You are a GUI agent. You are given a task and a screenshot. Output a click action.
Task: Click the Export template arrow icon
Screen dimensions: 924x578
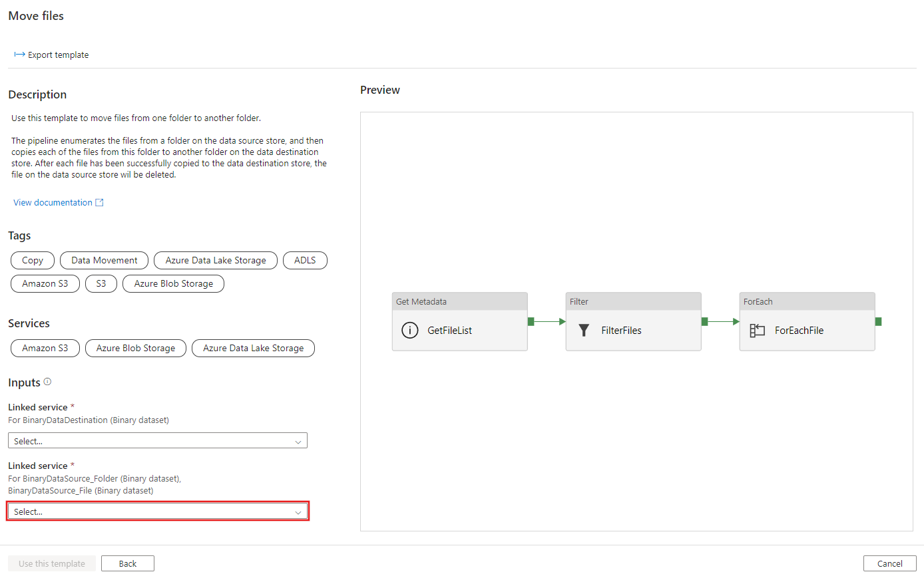tap(19, 55)
